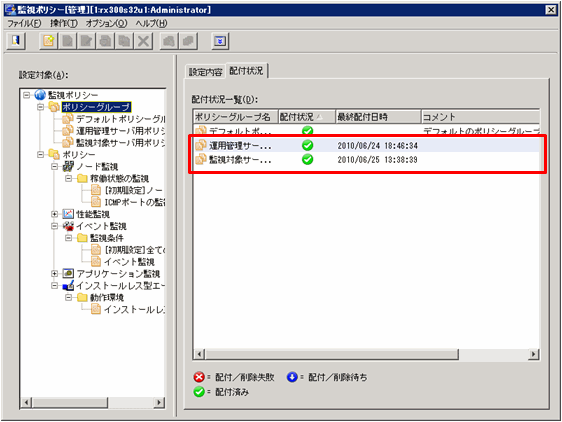Click date 2010/06/24 18:46:34 cell
Screen dimensions: 562x422
377,146
